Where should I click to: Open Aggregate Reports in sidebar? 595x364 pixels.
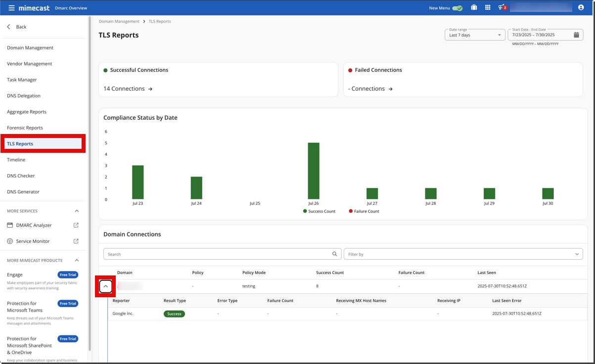point(27,112)
